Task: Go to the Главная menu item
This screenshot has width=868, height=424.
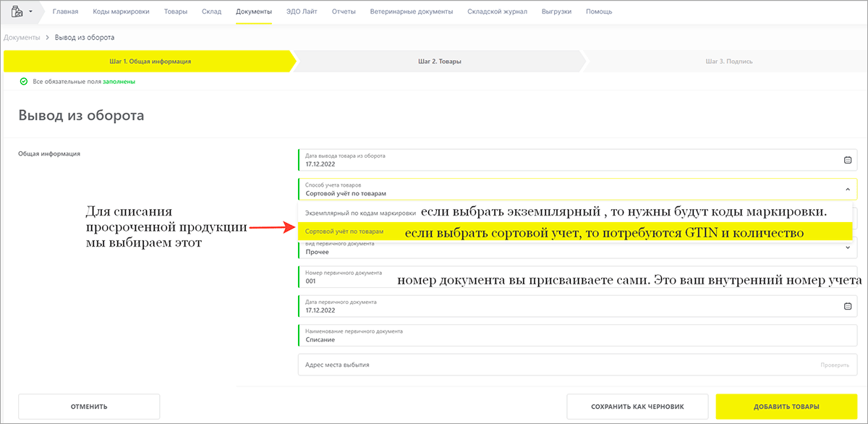Action: 65,12
